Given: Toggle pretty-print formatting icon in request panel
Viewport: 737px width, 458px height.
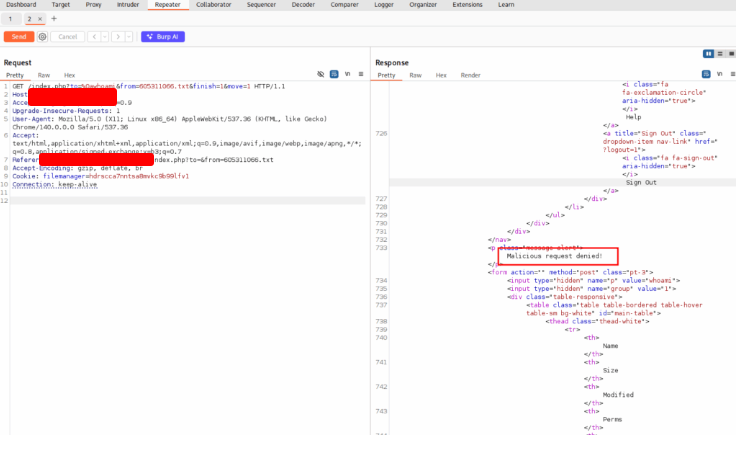Looking at the screenshot, I should (x=334, y=75).
